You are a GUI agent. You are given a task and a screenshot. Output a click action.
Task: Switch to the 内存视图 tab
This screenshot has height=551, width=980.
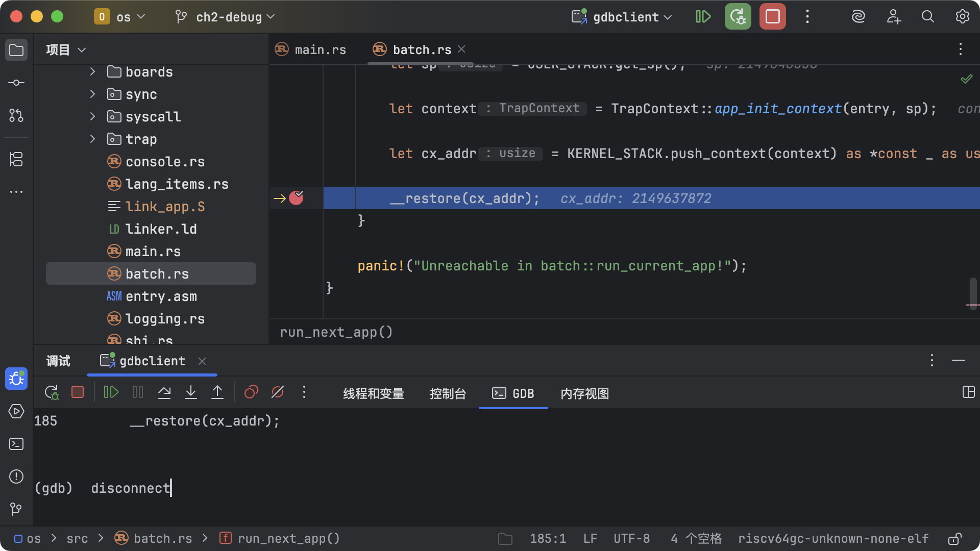[584, 393]
